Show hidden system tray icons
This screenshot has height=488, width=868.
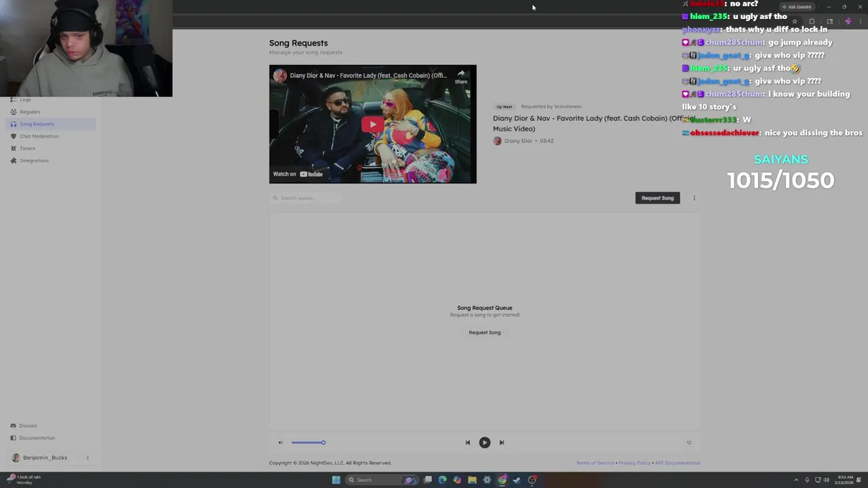point(796,480)
